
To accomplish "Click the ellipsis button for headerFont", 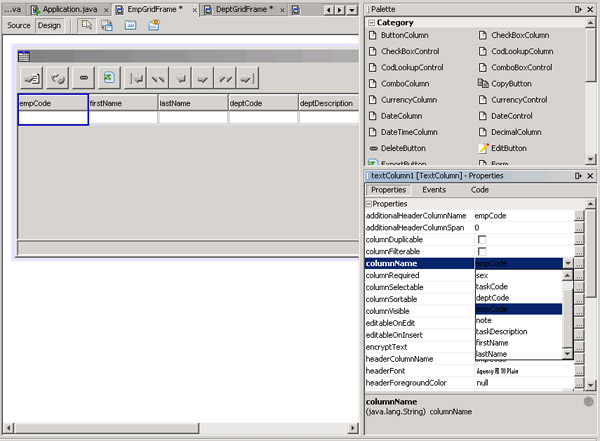I will (579, 371).
